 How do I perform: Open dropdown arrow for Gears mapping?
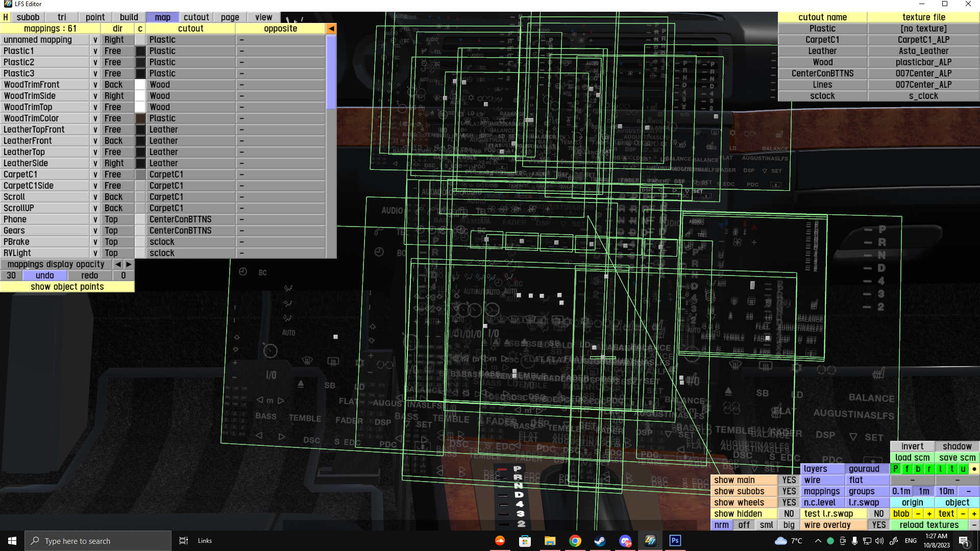tap(95, 231)
